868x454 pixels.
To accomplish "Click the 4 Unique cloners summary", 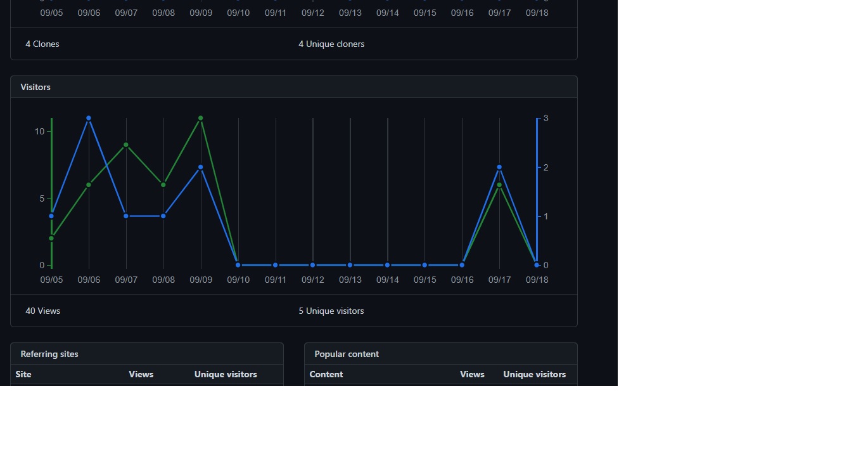I will 331,44.
